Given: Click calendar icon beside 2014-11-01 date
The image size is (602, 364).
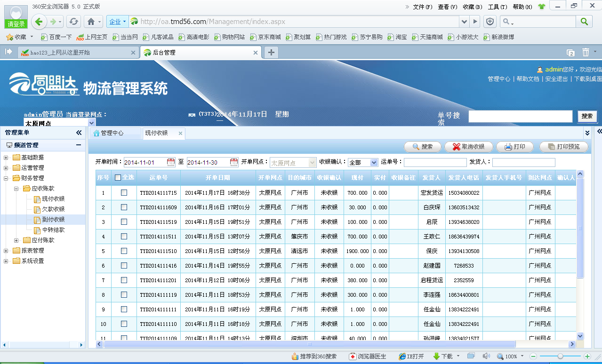Looking at the screenshot, I should pos(171,162).
